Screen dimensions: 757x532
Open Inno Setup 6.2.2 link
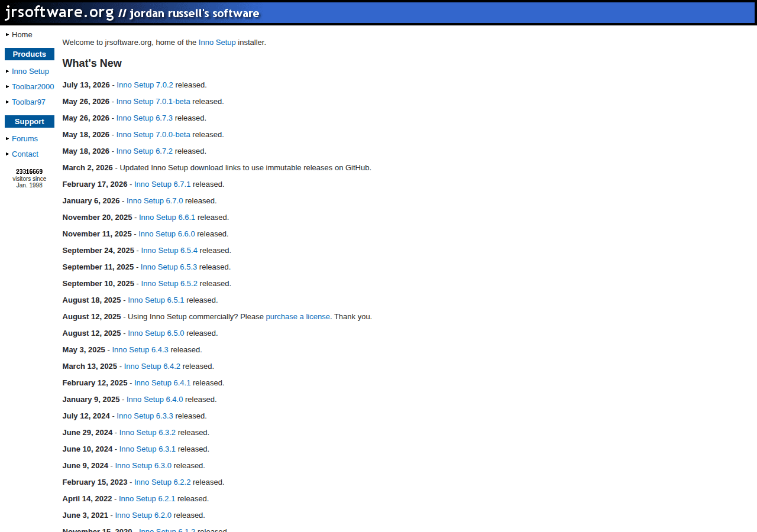coord(163,482)
